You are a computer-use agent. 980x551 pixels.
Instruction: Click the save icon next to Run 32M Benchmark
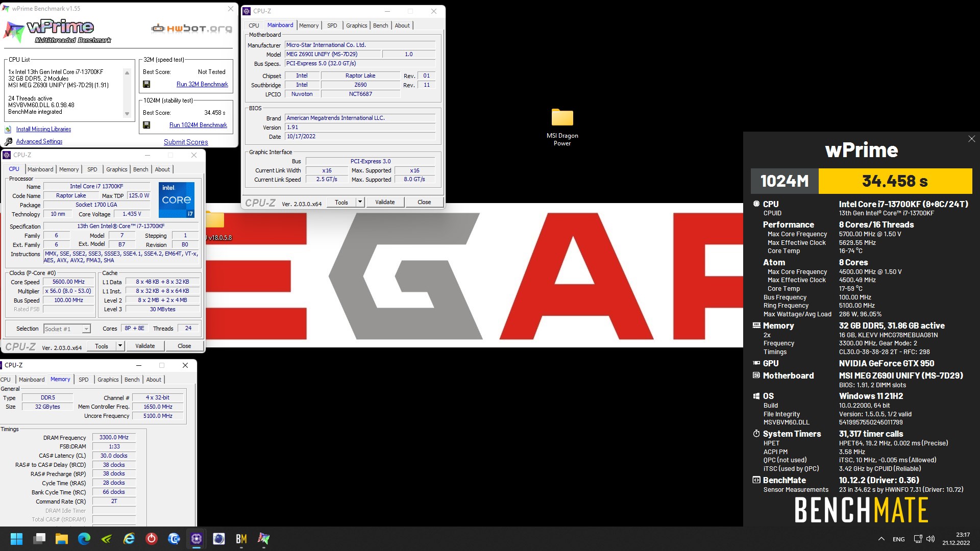pyautogui.click(x=146, y=84)
